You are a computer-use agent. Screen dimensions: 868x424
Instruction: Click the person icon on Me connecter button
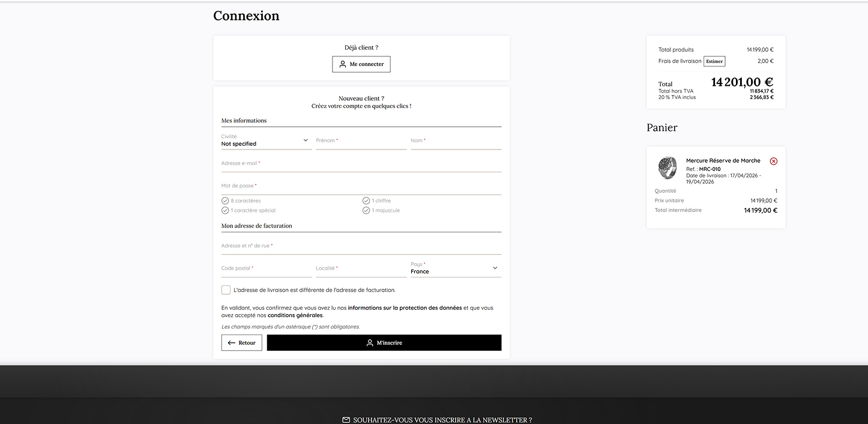tap(343, 64)
